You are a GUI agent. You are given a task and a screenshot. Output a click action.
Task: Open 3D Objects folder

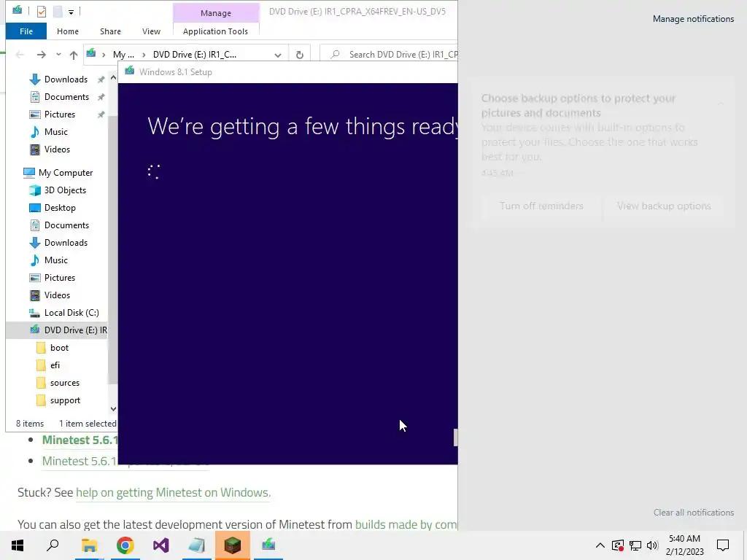click(65, 190)
